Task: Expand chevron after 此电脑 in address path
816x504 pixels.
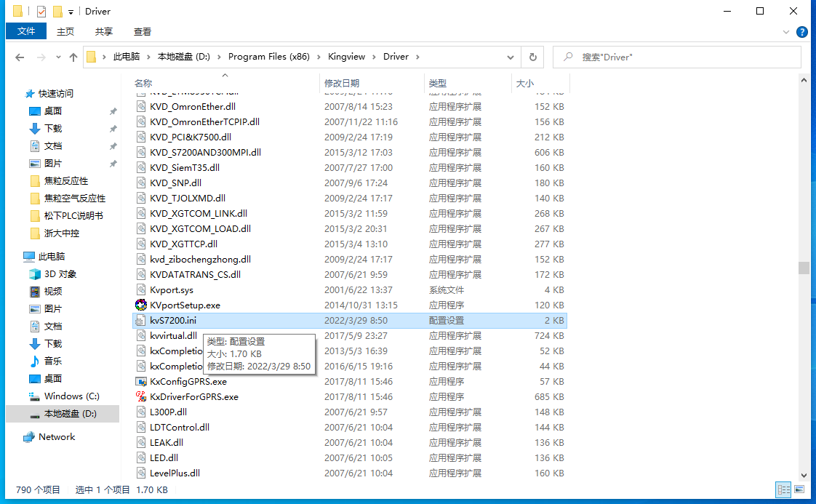Action: click(x=148, y=57)
